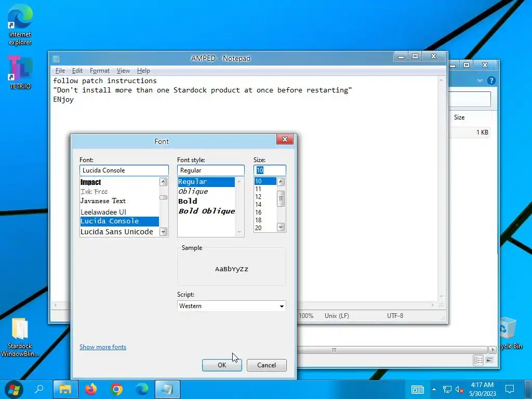Choose the Oblique font style

coord(206,192)
